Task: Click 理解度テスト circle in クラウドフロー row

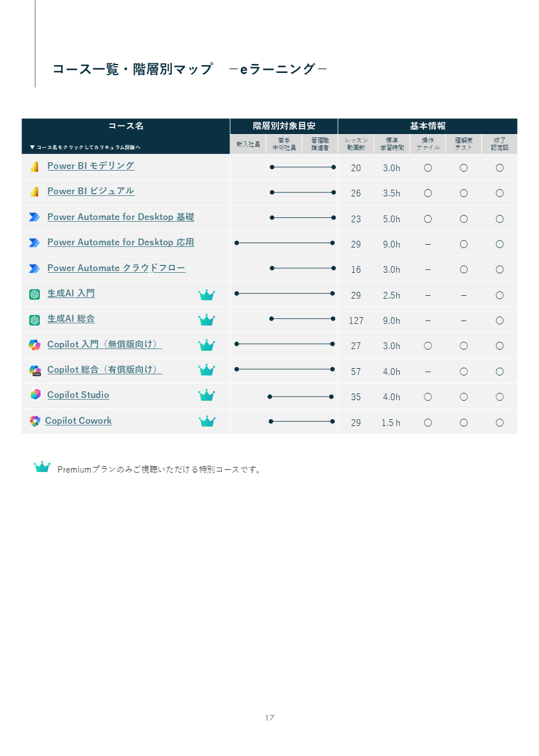Action: [464, 269]
